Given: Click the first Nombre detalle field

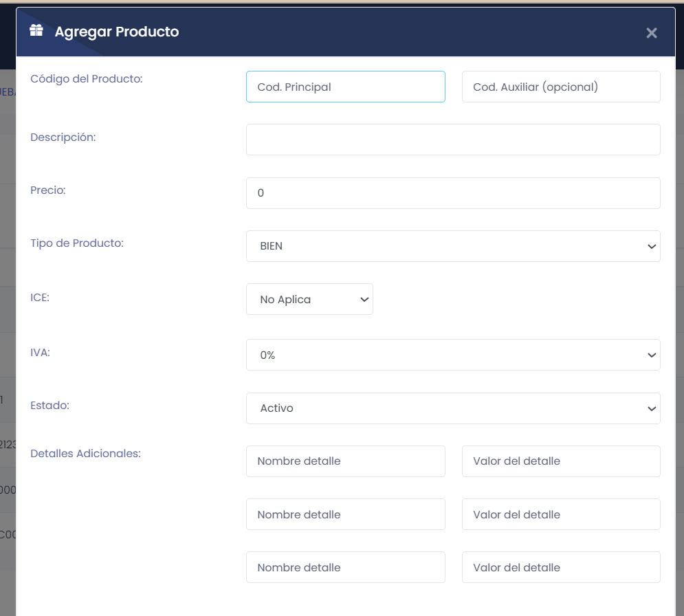Looking at the screenshot, I should pyautogui.click(x=345, y=461).
